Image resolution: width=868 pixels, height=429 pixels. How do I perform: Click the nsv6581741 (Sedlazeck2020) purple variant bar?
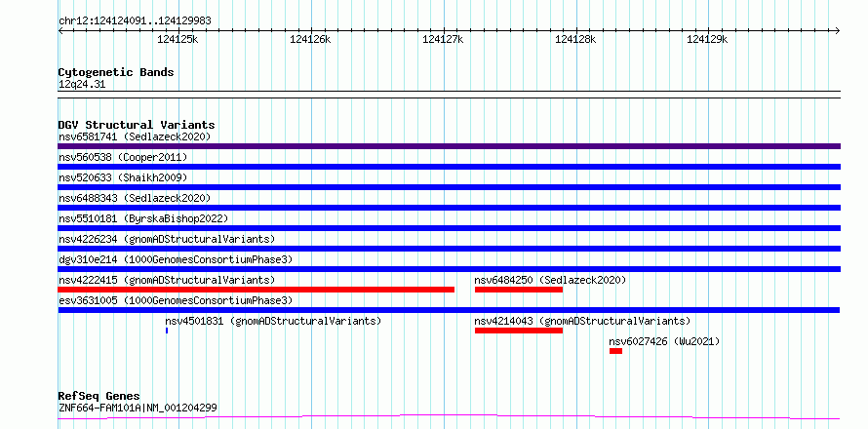(x=449, y=146)
